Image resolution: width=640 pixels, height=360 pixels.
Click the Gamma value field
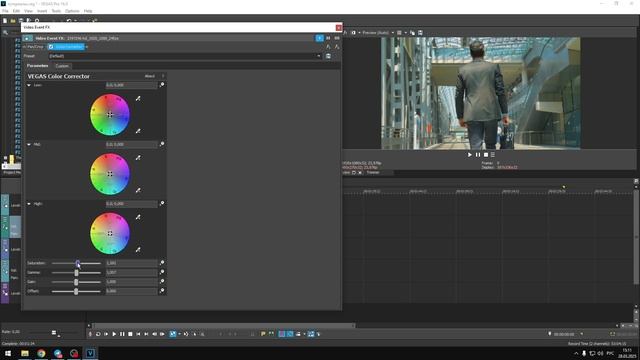click(131, 273)
